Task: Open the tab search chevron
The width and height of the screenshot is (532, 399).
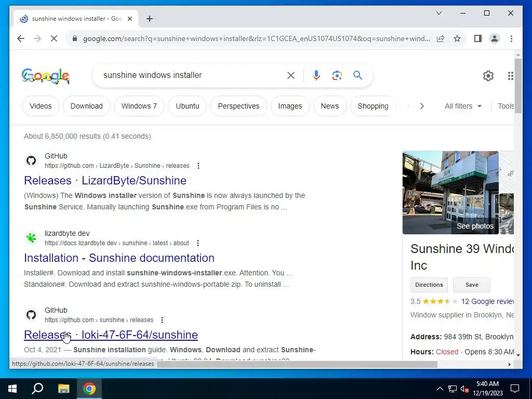Action: point(438,13)
